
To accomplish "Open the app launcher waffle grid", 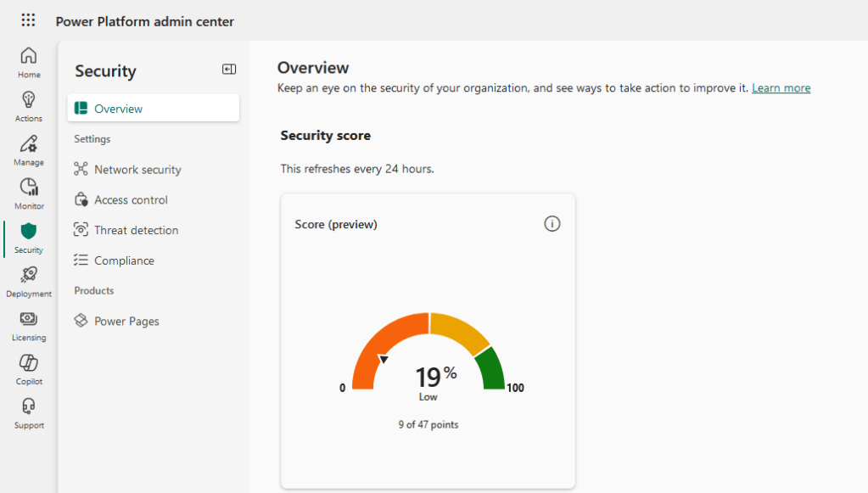I will pos(28,20).
